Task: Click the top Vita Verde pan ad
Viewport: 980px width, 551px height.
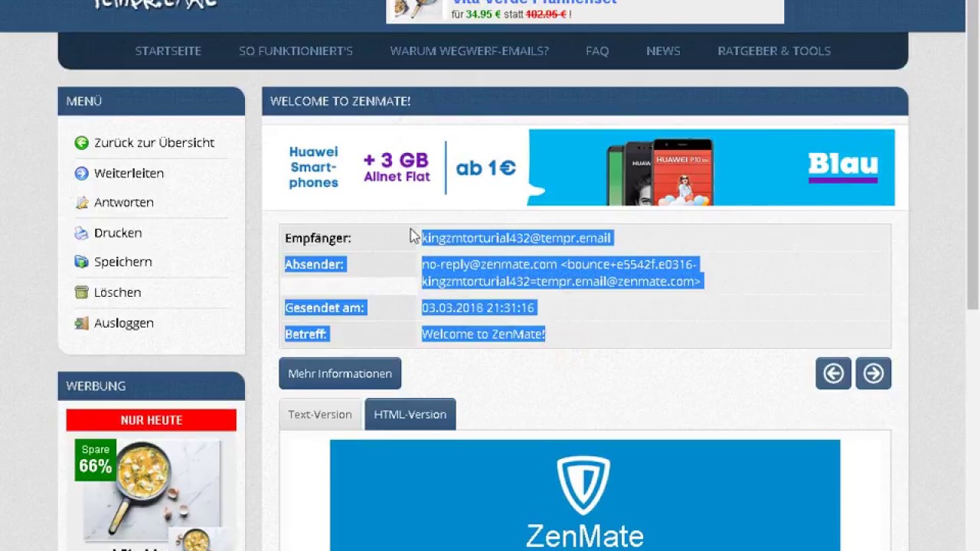Action: point(585,11)
